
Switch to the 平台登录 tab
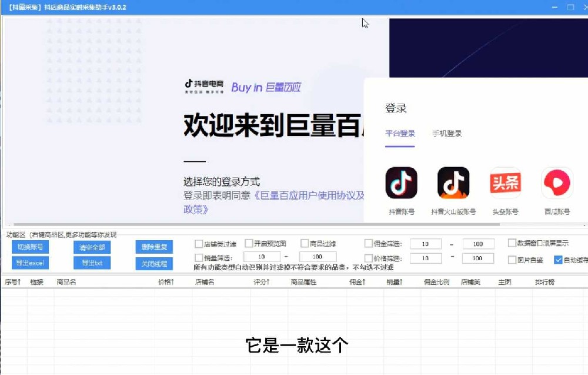pyautogui.click(x=400, y=133)
